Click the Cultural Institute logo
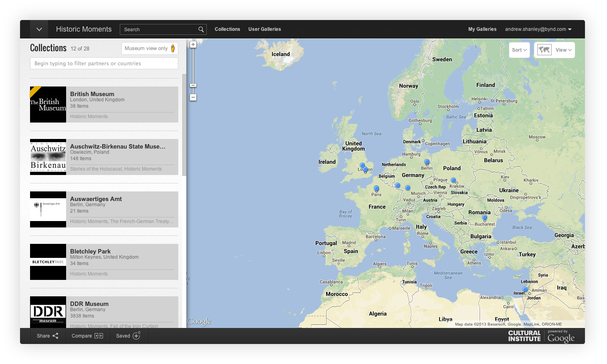The image size is (607, 364). coord(524,336)
